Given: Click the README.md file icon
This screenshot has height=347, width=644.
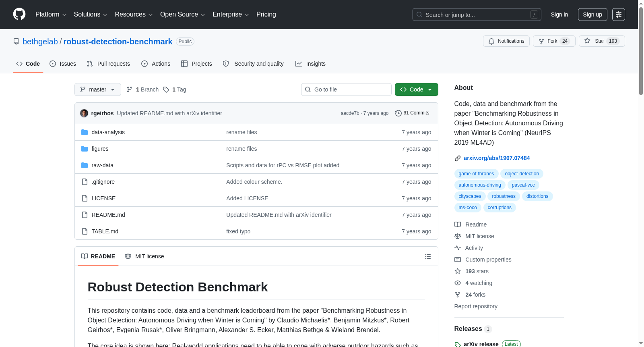Looking at the screenshot, I should (x=85, y=215).
